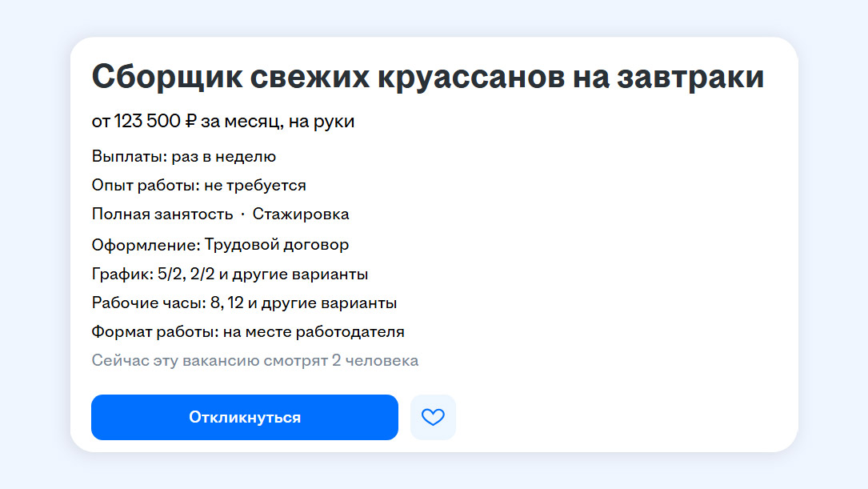This screenshot has height=489, width=868.
Task: Click the salary от 123 500 ₽
Action: tap(144, 122)
